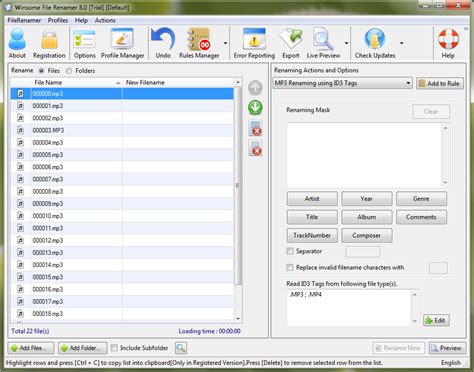Image resolution: width=474 pixels, height=372 pixels.
Task: Insert the Genre tag
Action: 421,199
